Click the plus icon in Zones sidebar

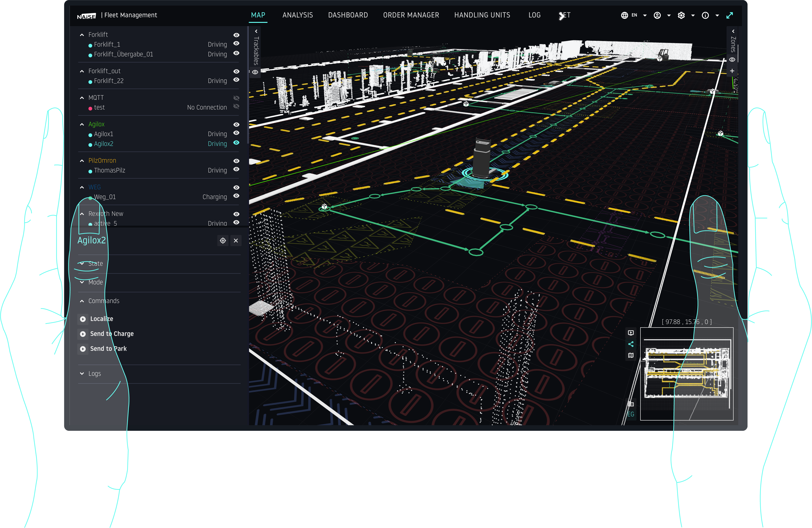[732, 71]
